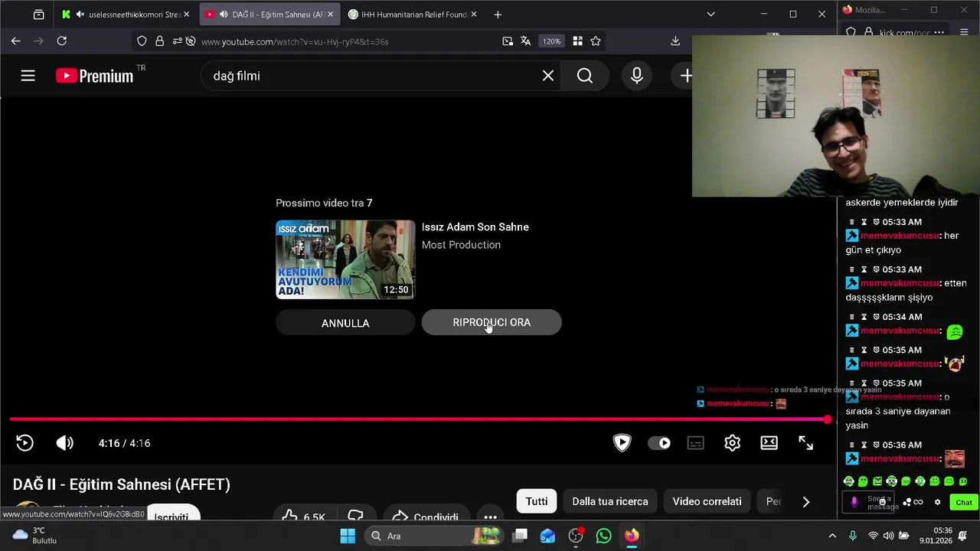
Task: Open the Issız Adam Son Sahne thumbnail
Action: click(345, 259)
